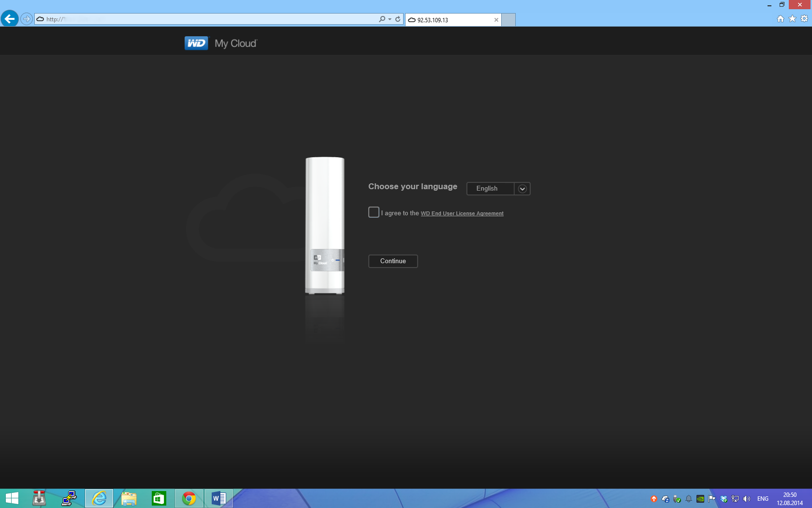Open the NVIDIA tray icon
The width and height of the screenshot is (812, 508).
[700, 499]
